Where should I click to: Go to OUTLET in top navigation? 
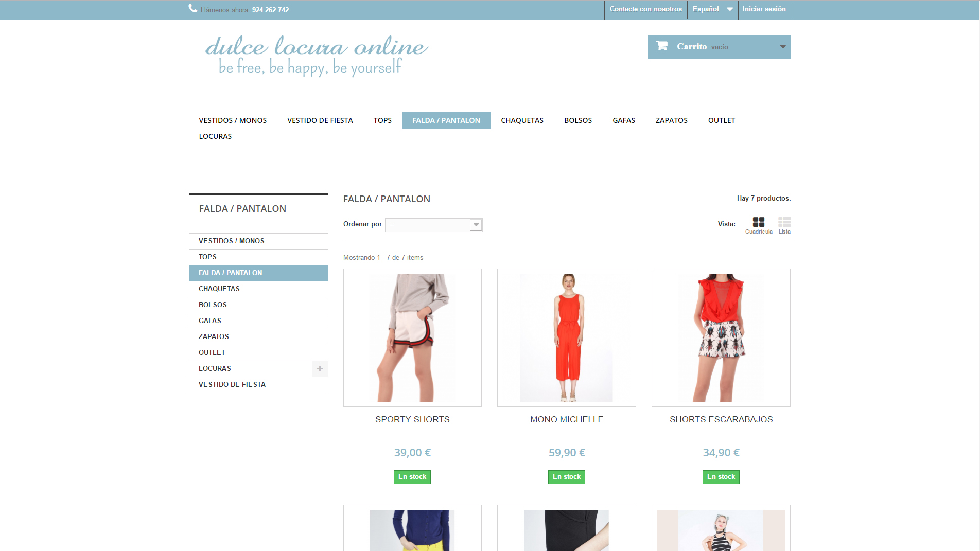coord(721,120)
